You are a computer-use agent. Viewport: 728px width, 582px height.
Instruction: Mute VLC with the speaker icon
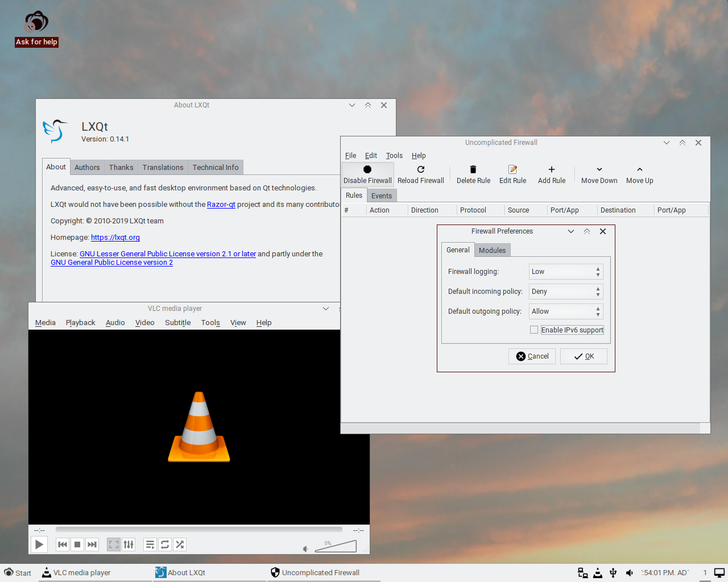pyautogui.click(x=306, y=548)
